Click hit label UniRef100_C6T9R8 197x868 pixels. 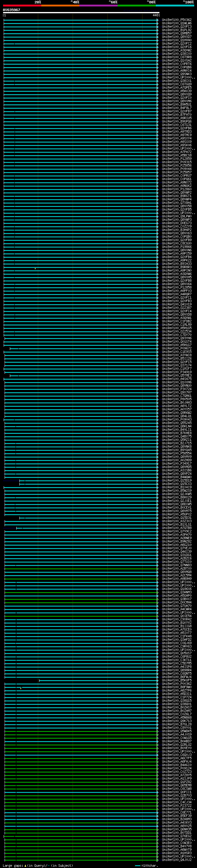point(177,57)
